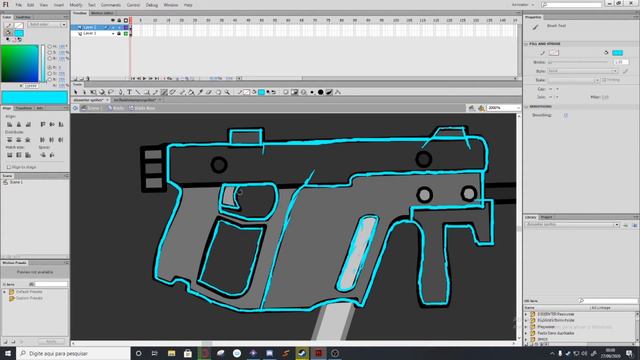Select the Saturation radio button
Viewport: 640px width, 360px height.
[50, 53]
